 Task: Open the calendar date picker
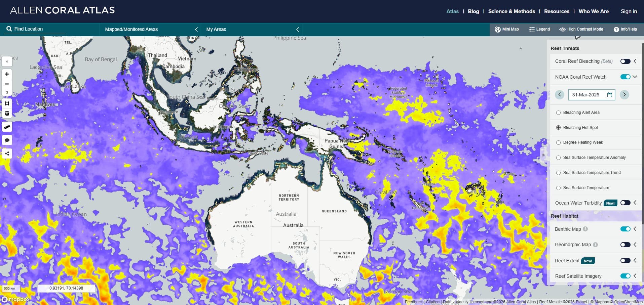pos(609,95)
